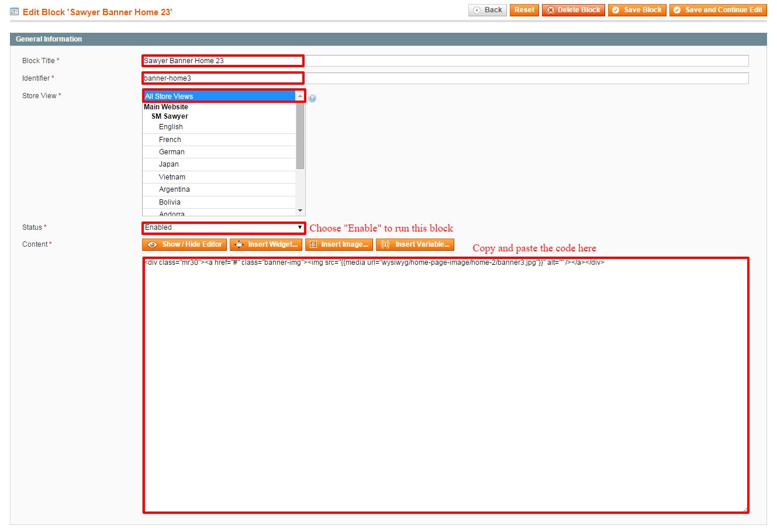Click the Identifier input field

click(446, 78)
